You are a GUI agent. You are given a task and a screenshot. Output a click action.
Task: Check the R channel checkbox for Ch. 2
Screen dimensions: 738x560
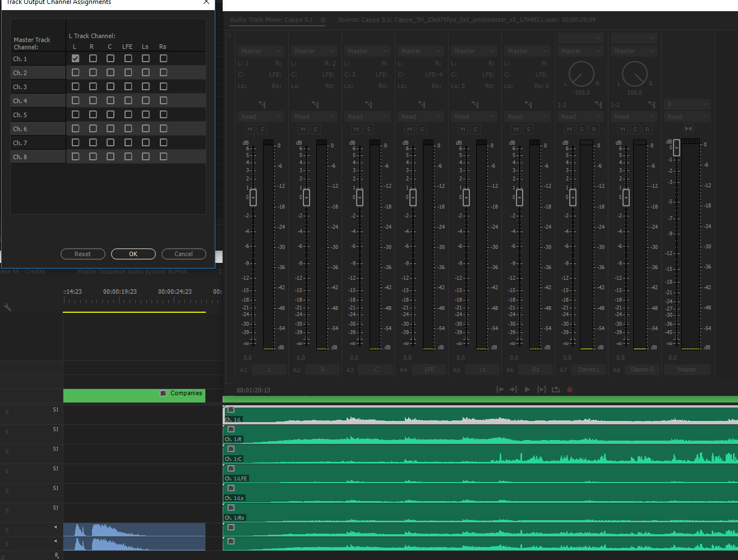93,72
